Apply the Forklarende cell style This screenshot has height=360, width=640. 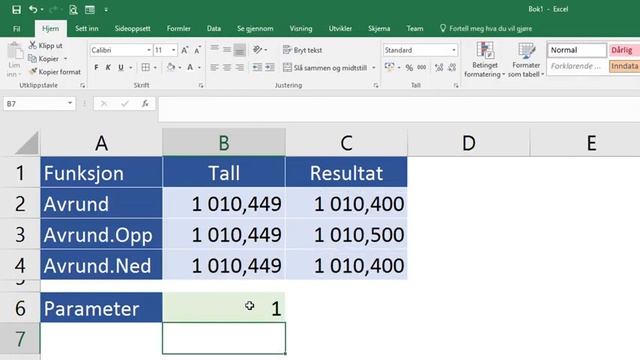click(577, 66)
